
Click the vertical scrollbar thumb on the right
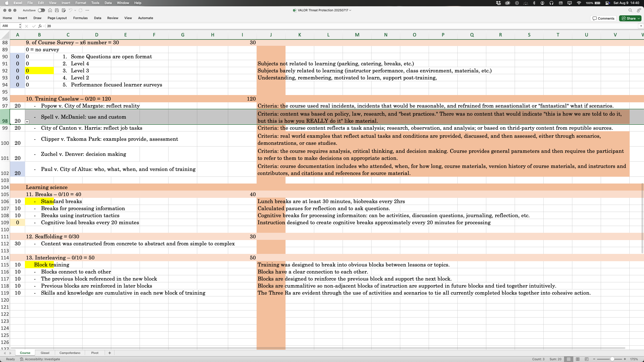coord(642,218)
